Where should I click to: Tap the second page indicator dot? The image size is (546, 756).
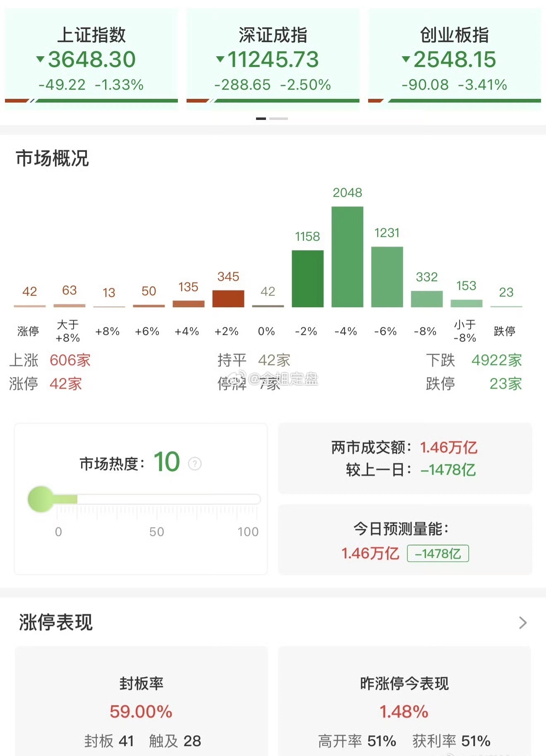(278, 119)
